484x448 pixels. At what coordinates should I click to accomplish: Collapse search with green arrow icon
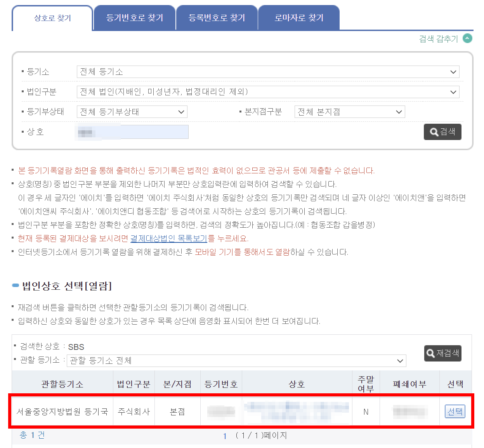point(468,38)
